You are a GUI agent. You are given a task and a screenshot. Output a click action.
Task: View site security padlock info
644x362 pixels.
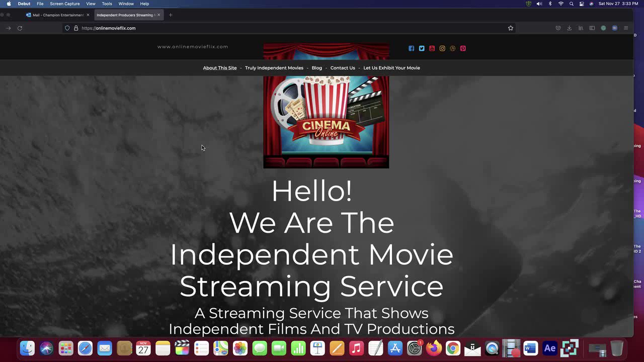tap(76, 28)
